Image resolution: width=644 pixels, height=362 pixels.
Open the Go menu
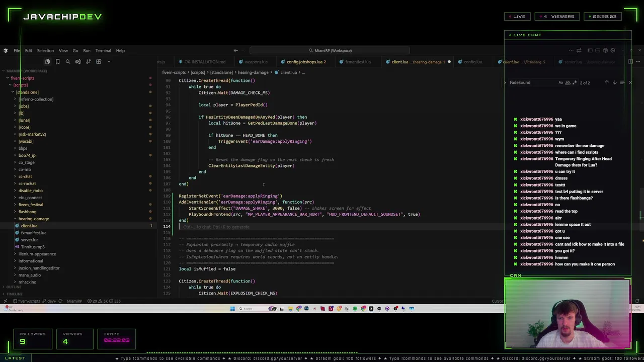75,50
